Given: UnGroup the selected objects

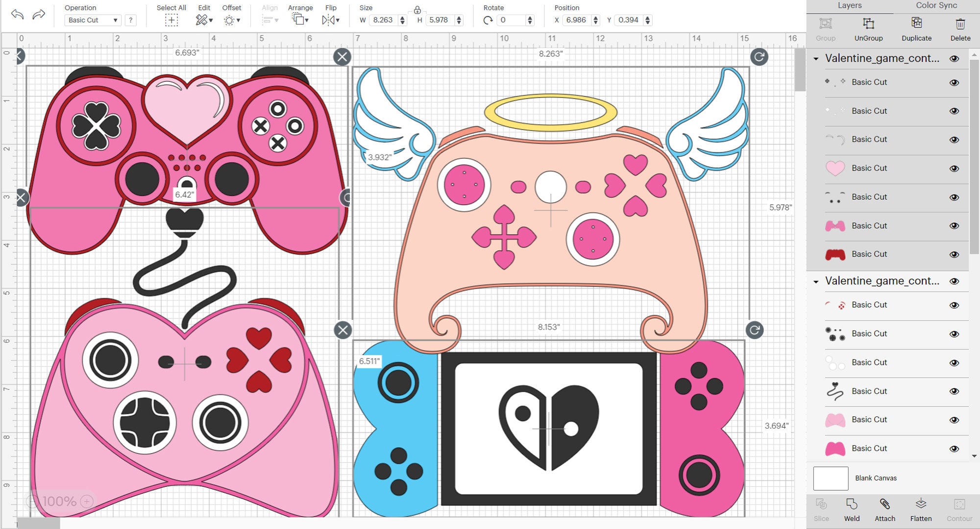Looking at the screenshot, I should [868, 28].
